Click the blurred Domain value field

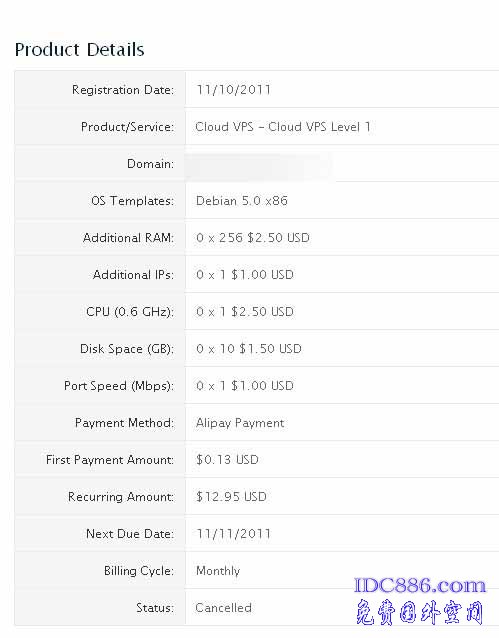click(260, 166)
